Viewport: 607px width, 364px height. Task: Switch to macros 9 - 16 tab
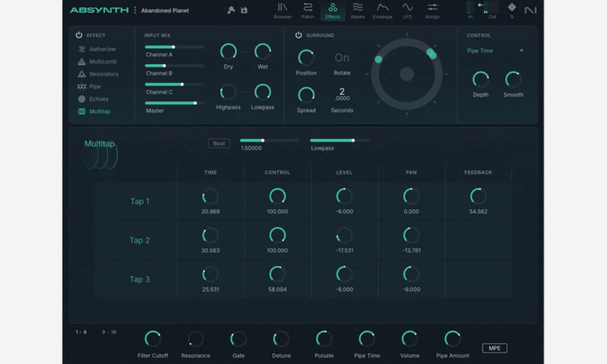(x=109, y=332)
